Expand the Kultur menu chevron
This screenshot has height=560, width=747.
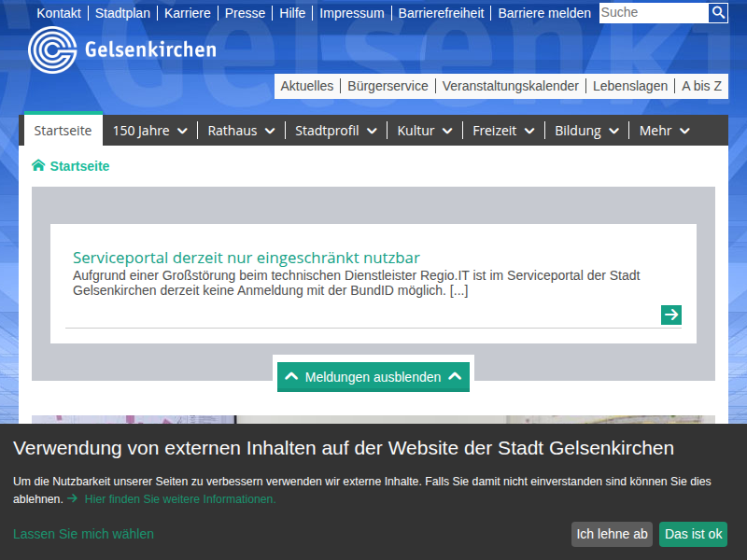pos(447,132)
